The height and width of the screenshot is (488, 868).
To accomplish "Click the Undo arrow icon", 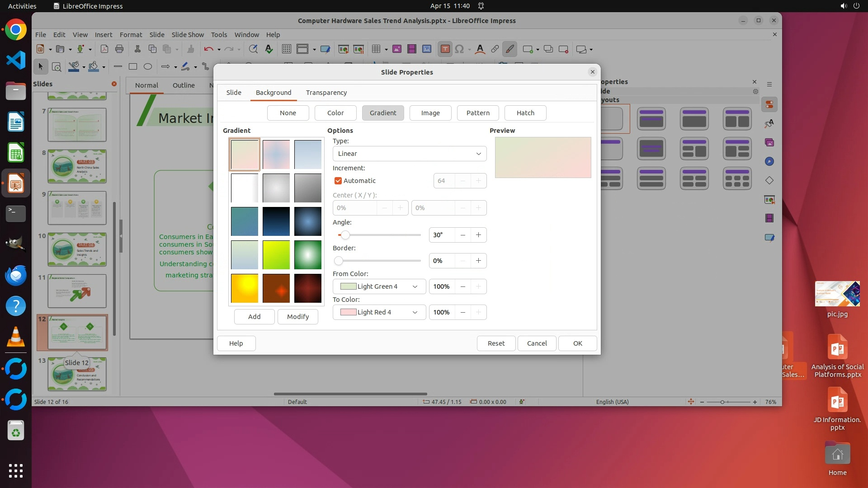I will [x=208, y=49].
